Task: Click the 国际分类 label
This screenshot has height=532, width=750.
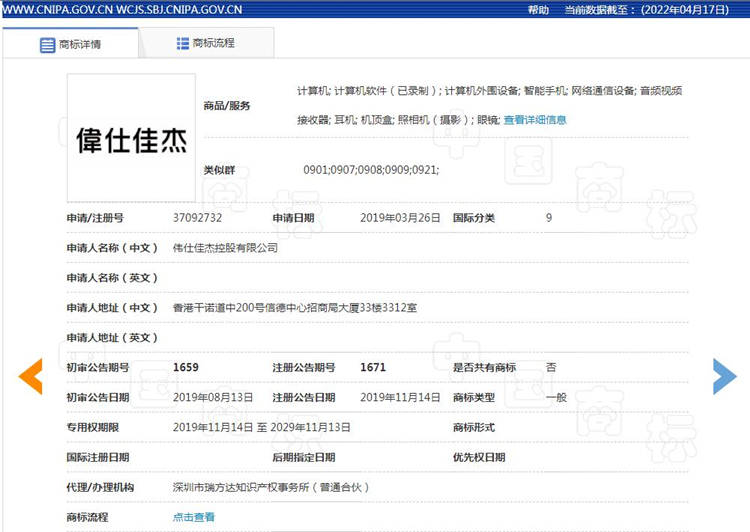Action: (x=474, y=218)
